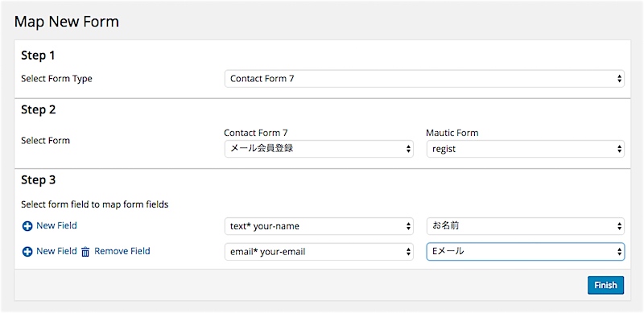Screen dimensions: 644x313
Task: Click the trash icon for Remove Field
Action: click(x=85, y=252)
